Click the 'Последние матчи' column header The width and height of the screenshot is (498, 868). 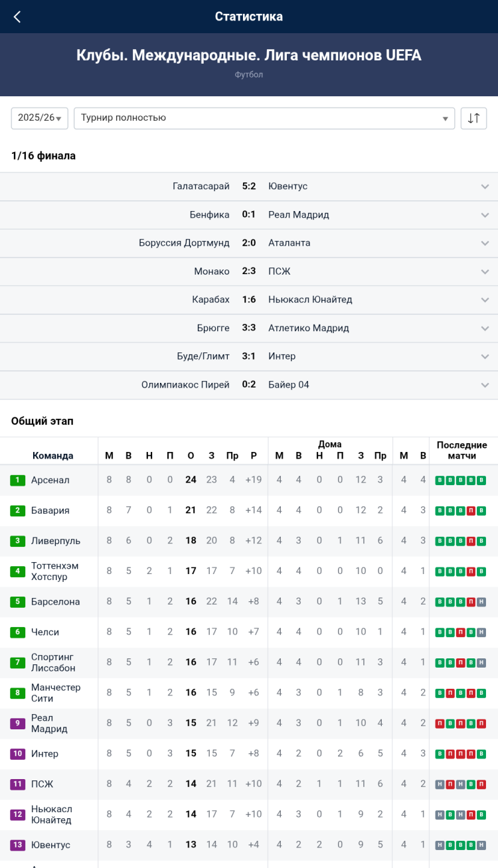click(461, 450)
